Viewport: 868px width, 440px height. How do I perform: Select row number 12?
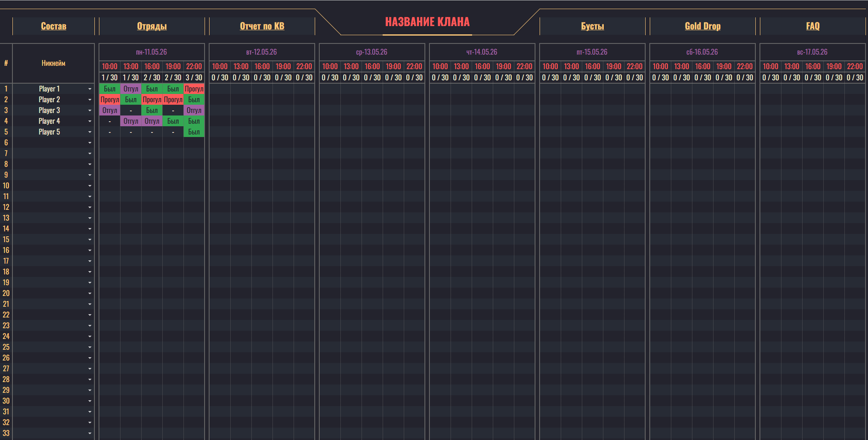[6, 207]
